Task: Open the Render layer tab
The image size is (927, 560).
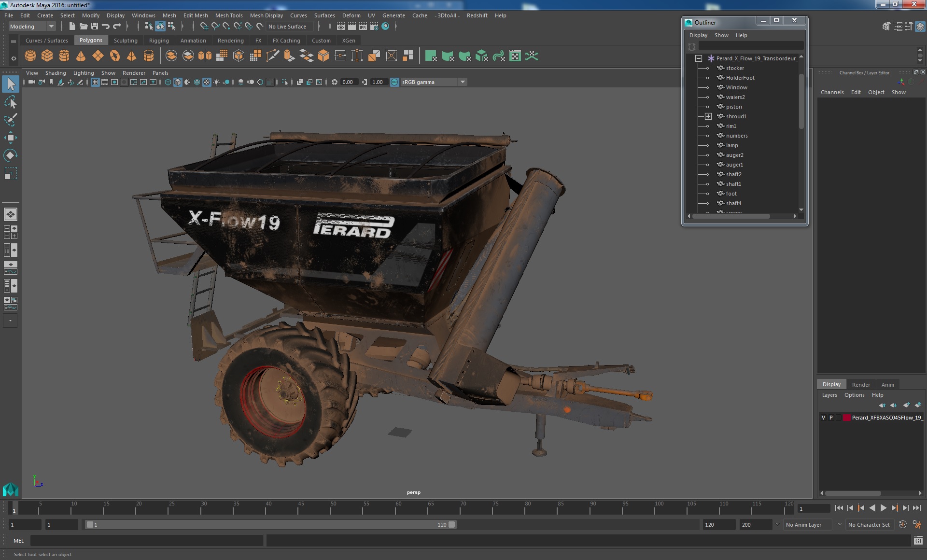Action: [861, 385]
